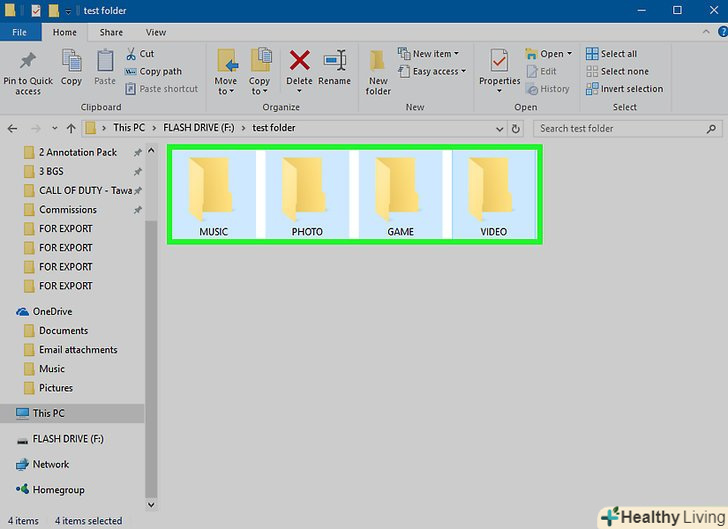
Task: Click the red Delete X icon
Action: (x=299, y=60)
